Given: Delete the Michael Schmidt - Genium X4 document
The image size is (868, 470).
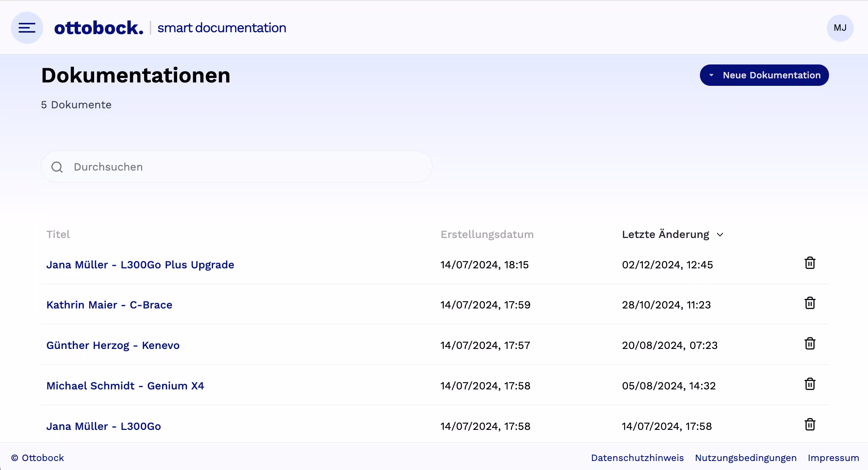Looking at the screenshot, I should [x=809, y=384].
